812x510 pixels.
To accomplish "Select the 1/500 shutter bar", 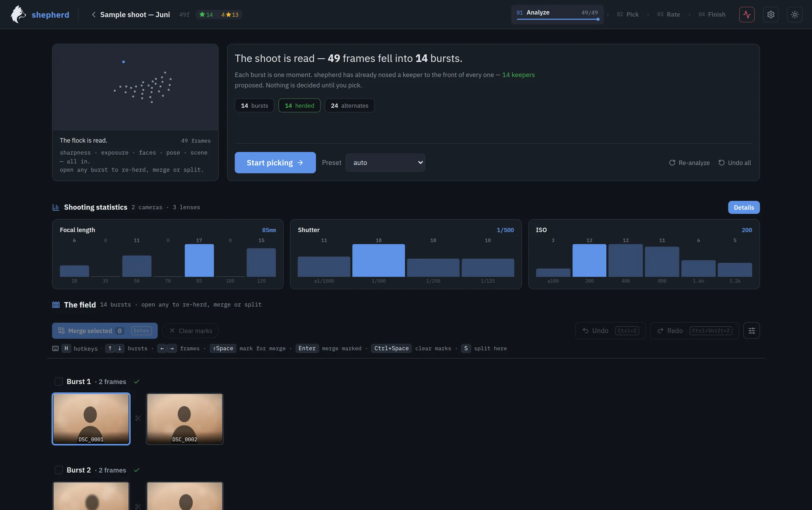I will click(378, 260).
